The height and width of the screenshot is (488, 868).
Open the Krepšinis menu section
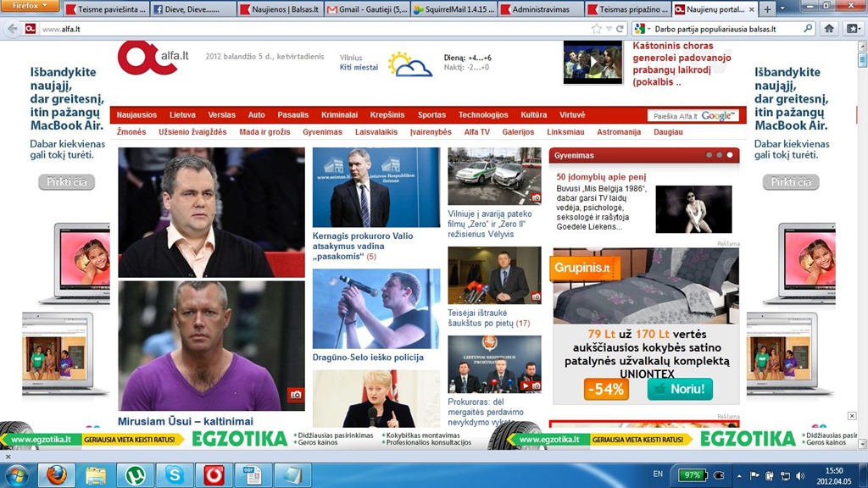click(387, 115)
